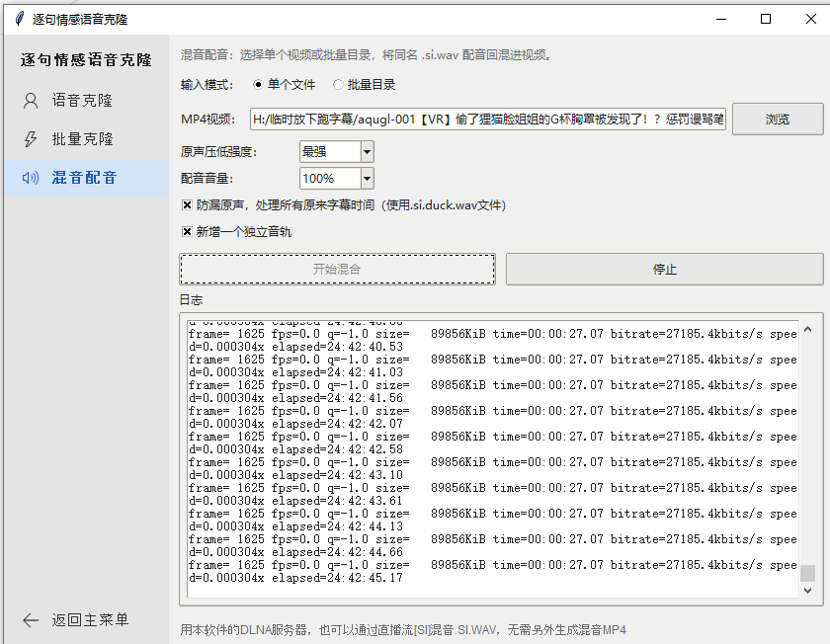Screen dimensions: 830x644
Task: Minimize the 逐句情感语音克隆 window
Action: point(721,19)
